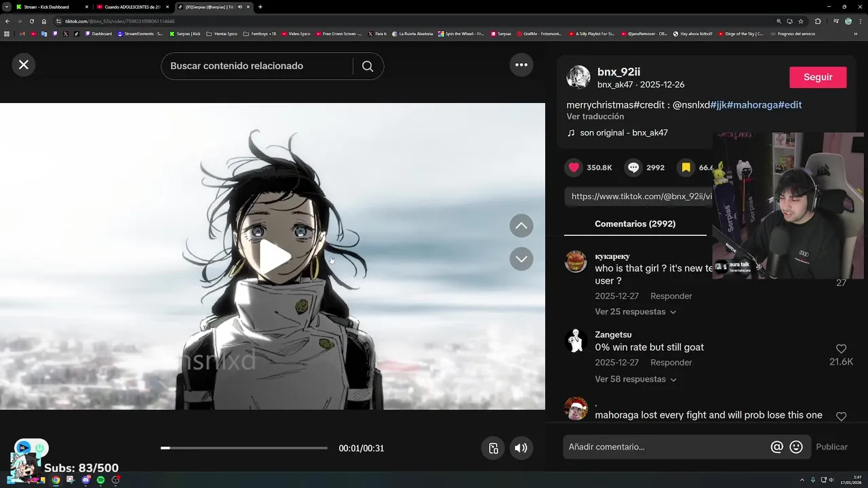The image size is (868, 488).
Task: Focus the Añadir comentario field
Action: pyautogui.click(x=667, y=447)
